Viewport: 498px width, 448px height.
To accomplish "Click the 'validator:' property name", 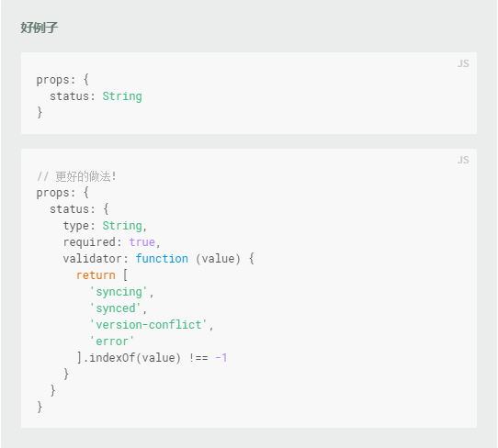I will (x=96, y=259).
